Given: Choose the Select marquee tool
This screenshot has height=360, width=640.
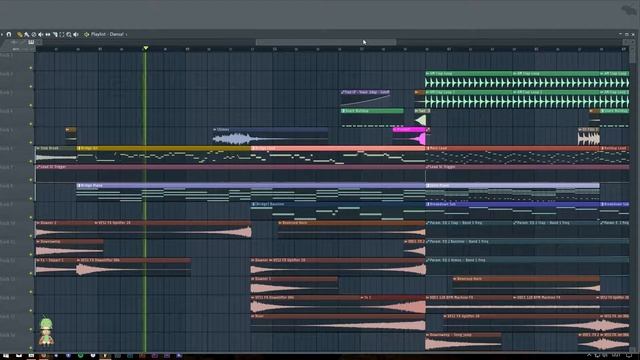Looking at the screenshot, I should (x=62, y=35).
